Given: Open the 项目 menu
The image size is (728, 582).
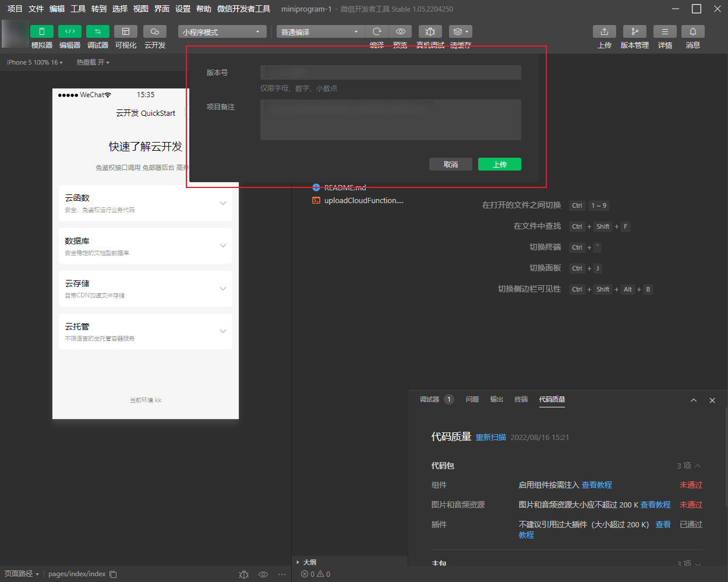Looking at the screenshot, I should click(15, 9).
